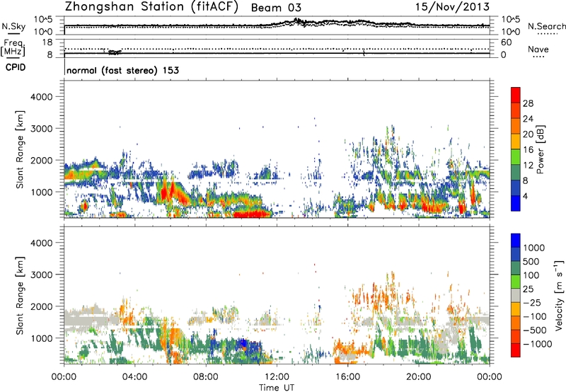Screen dimensions: 566x392
Task: Click the blue high-velocity patch near 10:00 UT
Action: (x=243, y=342)
